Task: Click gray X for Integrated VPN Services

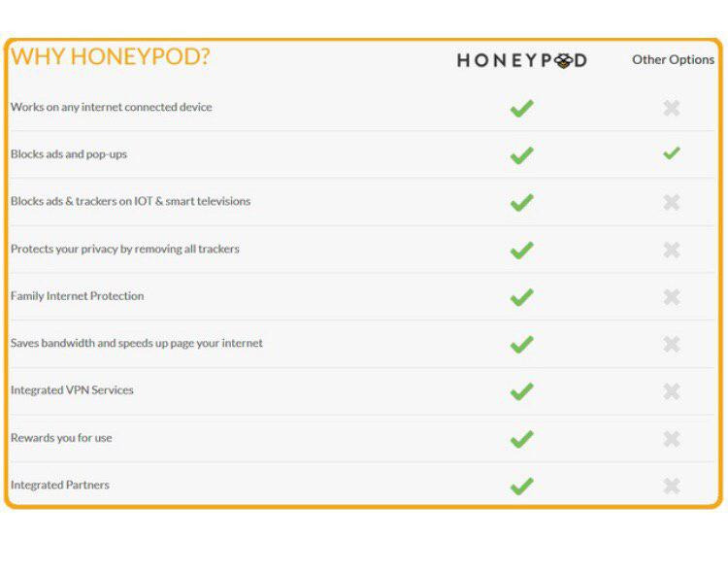Action: click(672, 391)
